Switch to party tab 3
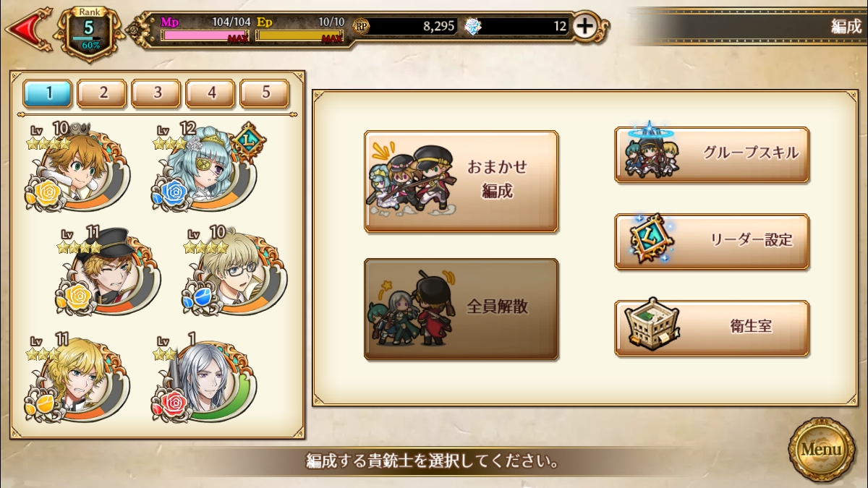 156,93
